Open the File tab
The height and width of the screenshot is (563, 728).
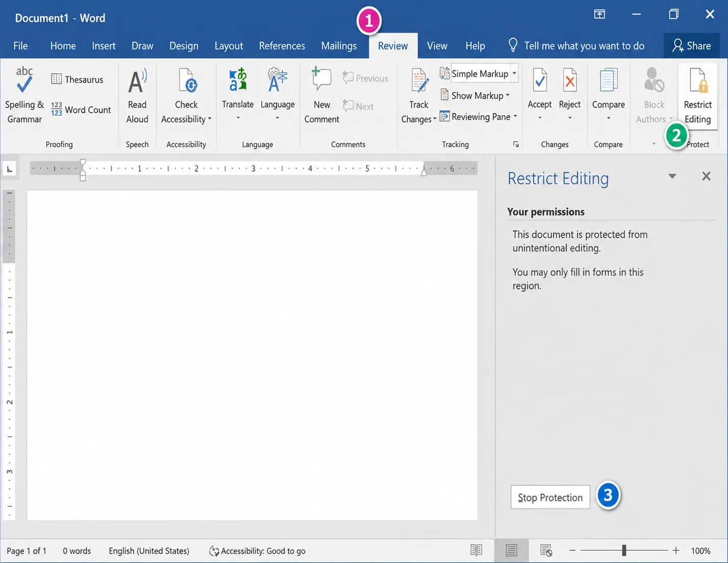(20, 45)
